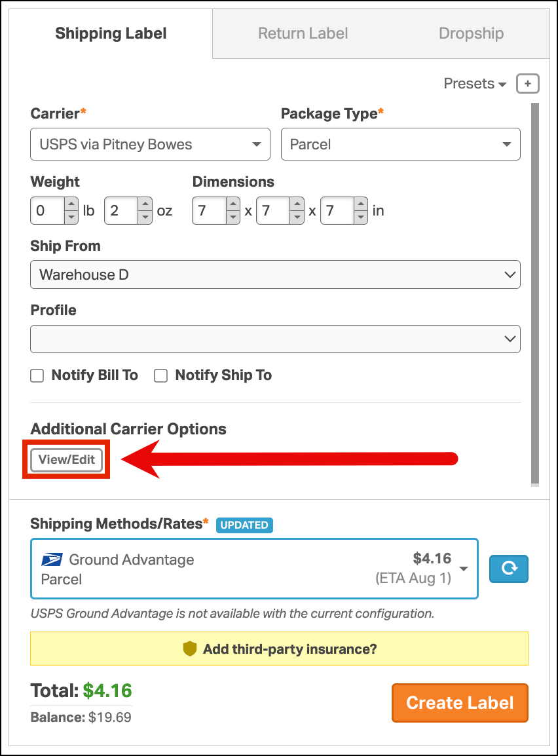The image size is (558, 756).
Task: Decrease ounces weight with down arrow
Action: [145, 217]
